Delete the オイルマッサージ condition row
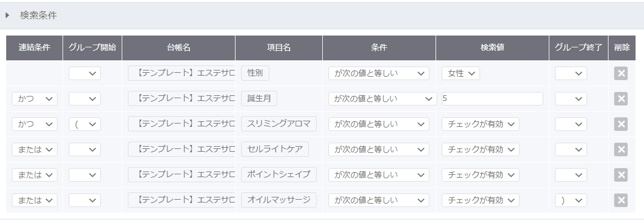The image size is (644, 220). click(x=620, y=200)
